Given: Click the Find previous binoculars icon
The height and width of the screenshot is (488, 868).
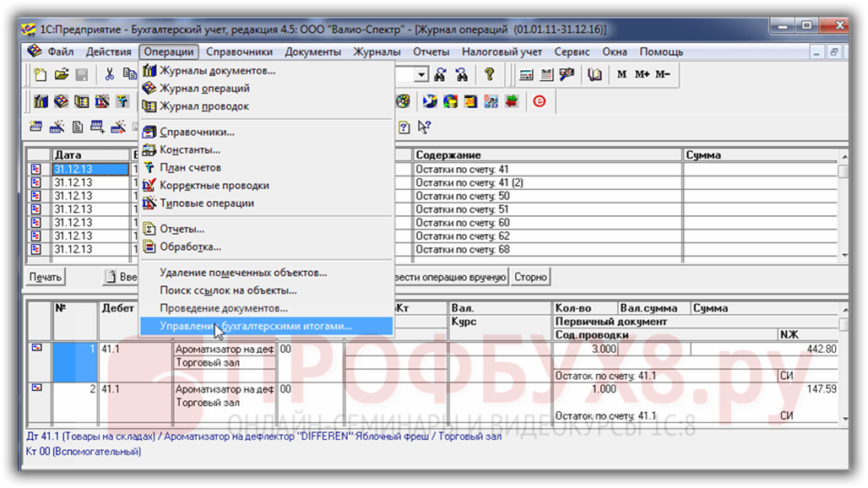Looking at the screenshot, I should (461, 74).
